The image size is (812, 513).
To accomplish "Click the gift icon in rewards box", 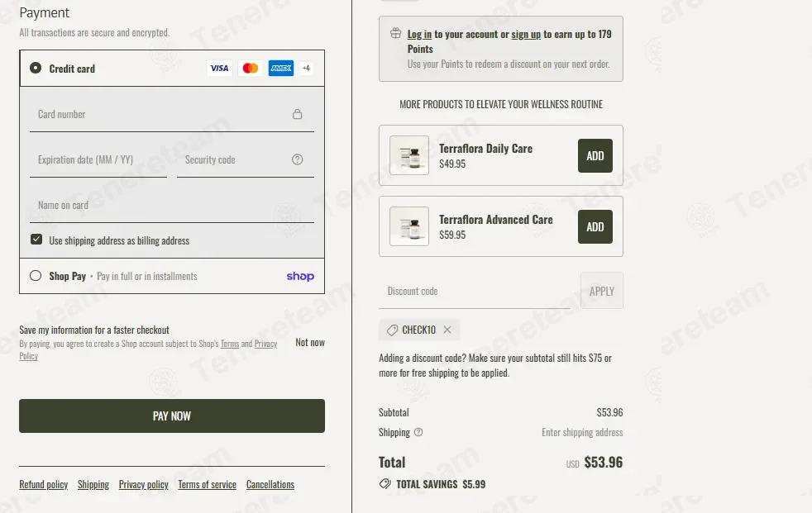I will [x=395, y=34].
